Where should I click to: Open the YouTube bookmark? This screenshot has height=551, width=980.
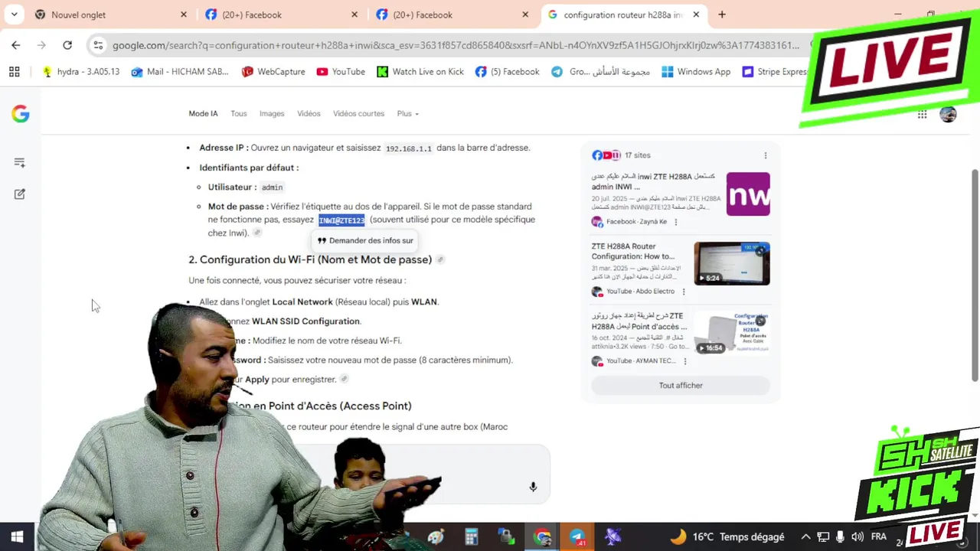click(341, 71)
